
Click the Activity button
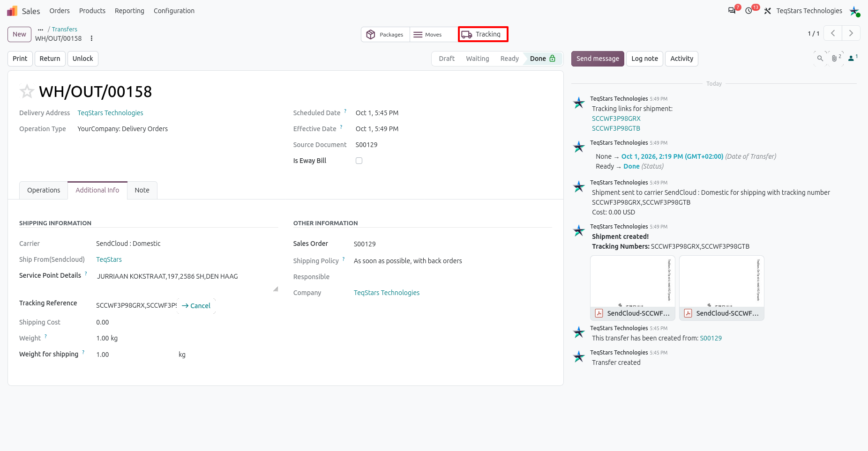click(681, 59)
